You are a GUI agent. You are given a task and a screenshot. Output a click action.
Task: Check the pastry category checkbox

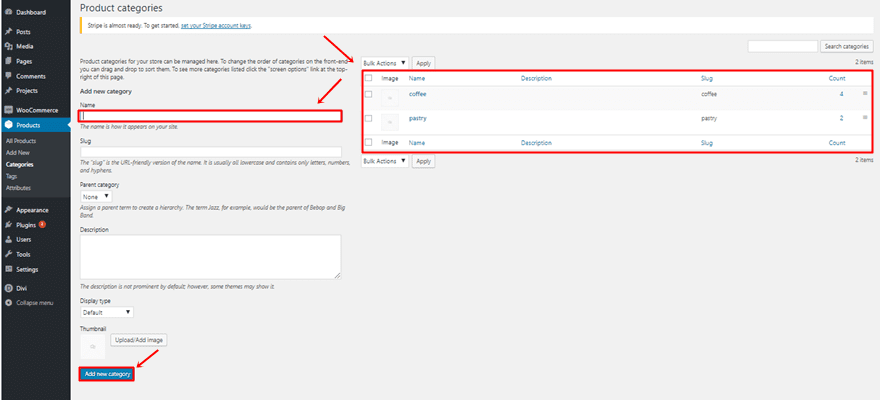point(369,119)
